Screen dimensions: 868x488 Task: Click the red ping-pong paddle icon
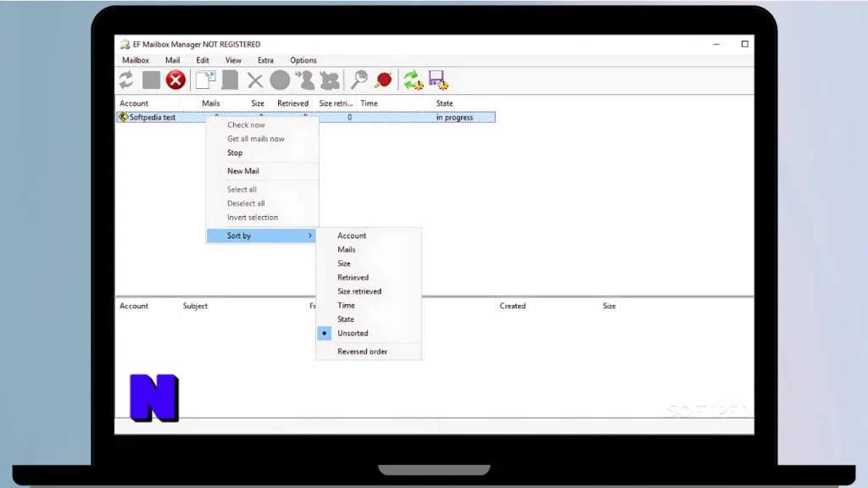383,80
